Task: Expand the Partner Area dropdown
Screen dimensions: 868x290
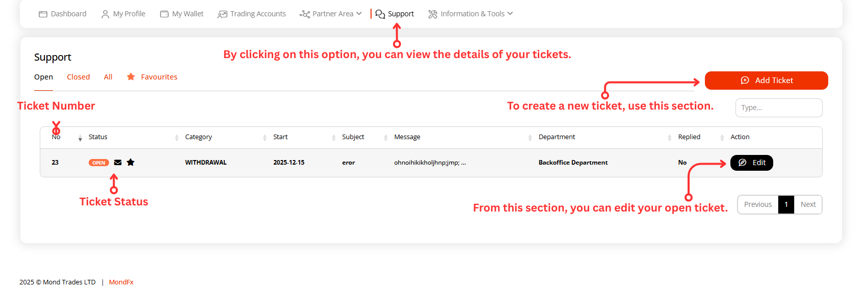Action: (331, 14)
